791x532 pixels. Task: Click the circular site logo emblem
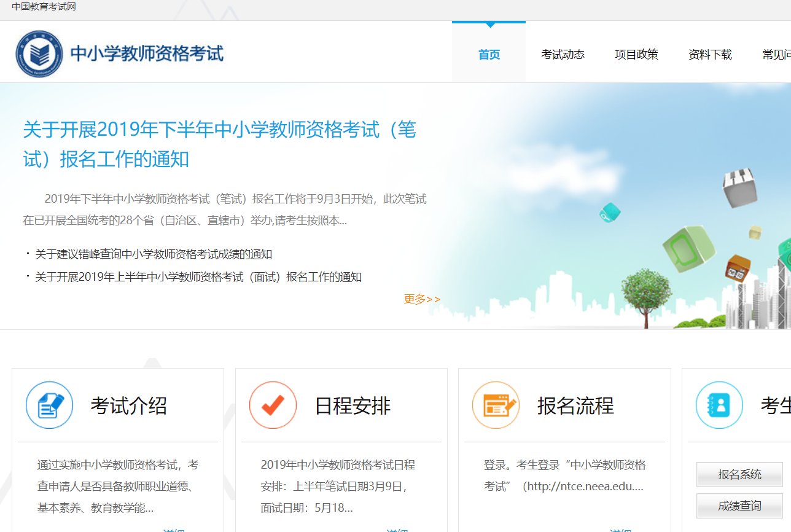click(x=38, y=52)
